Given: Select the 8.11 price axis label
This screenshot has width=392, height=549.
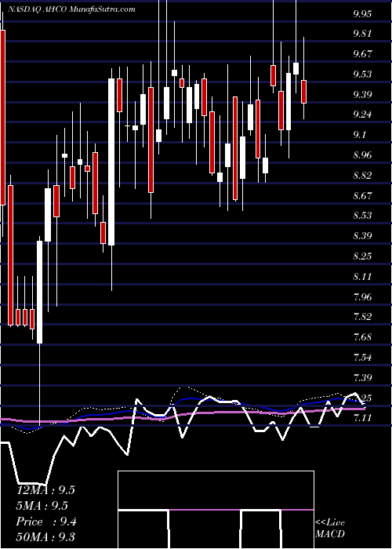Looking at the screenshot, I should tap(362, 277).
